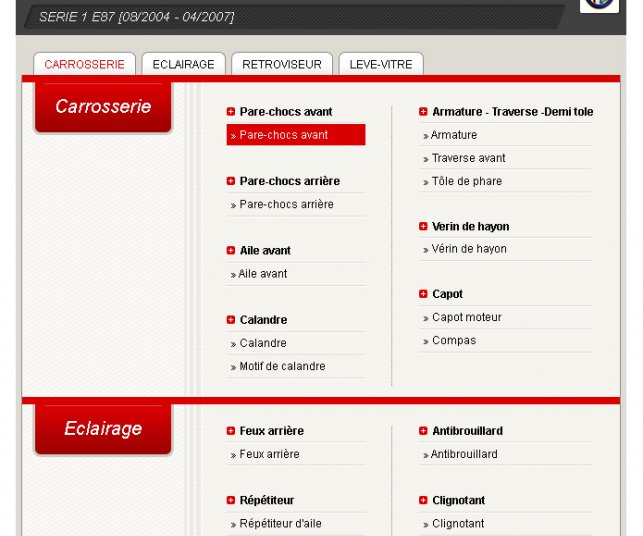The width and height of the screenshot is (643, 536).
Task: Click the plus icon next to Capot heading
Action: [x=423, y=294]
